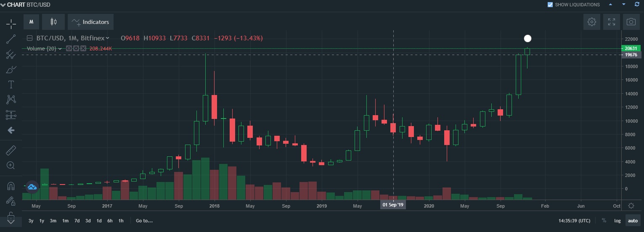Set range to 1h
The height and width of the screenshot is (232, 644).
[121, 221]
